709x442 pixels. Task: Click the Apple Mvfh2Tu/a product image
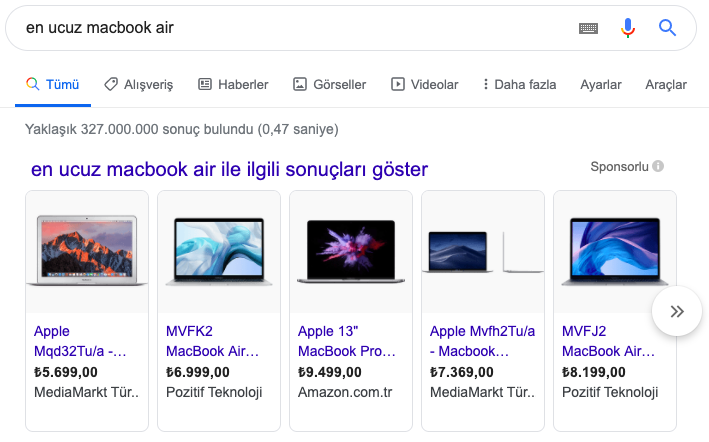tap(483, 251)
